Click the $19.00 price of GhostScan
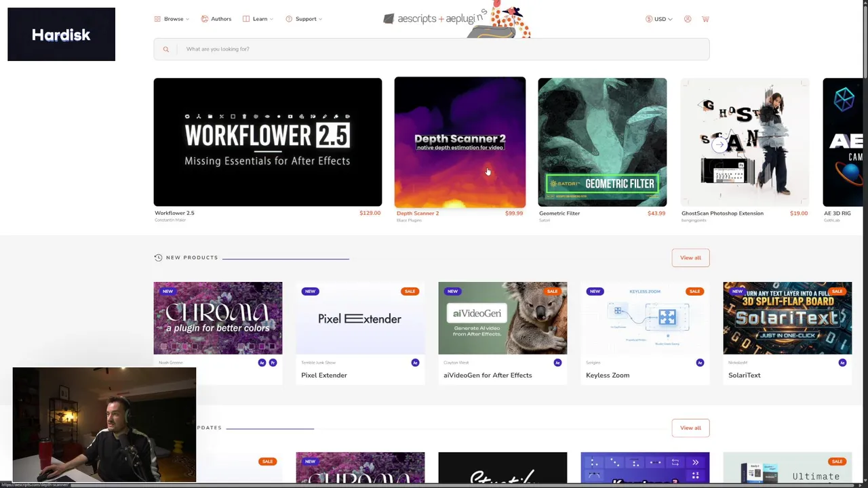Image resolution: width=868 pixels, height=488 pixels. (x=799, y=213)
